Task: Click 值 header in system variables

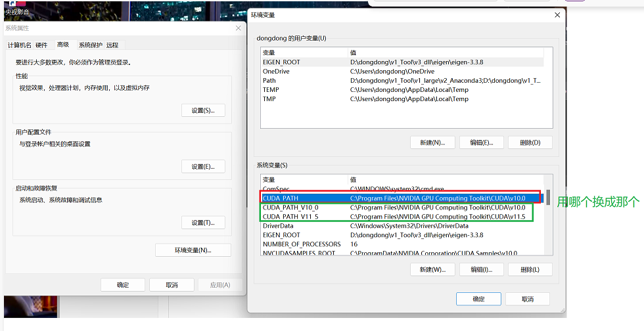Action: coord(446,179)
